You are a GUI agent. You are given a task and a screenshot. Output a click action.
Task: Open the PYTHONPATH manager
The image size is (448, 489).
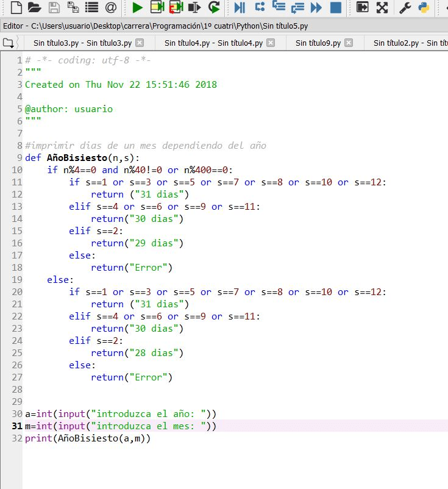coord(423,7)
